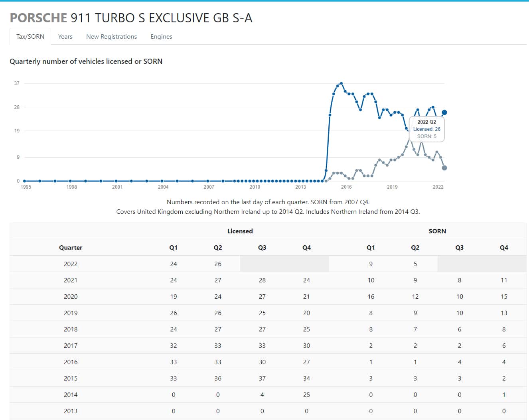
Task: Click the x-axis label '2013'
Action: 300,187
